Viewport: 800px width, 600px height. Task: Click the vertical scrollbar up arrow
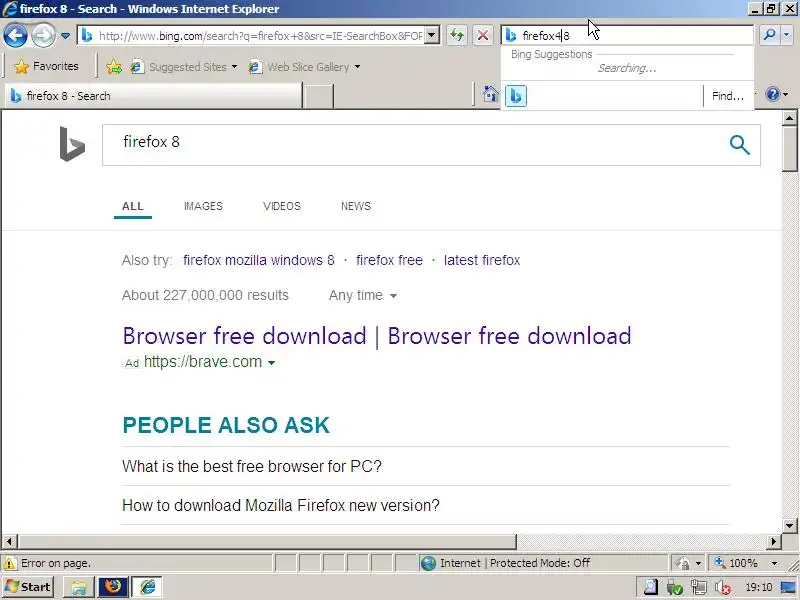click(x=789, y=118)
